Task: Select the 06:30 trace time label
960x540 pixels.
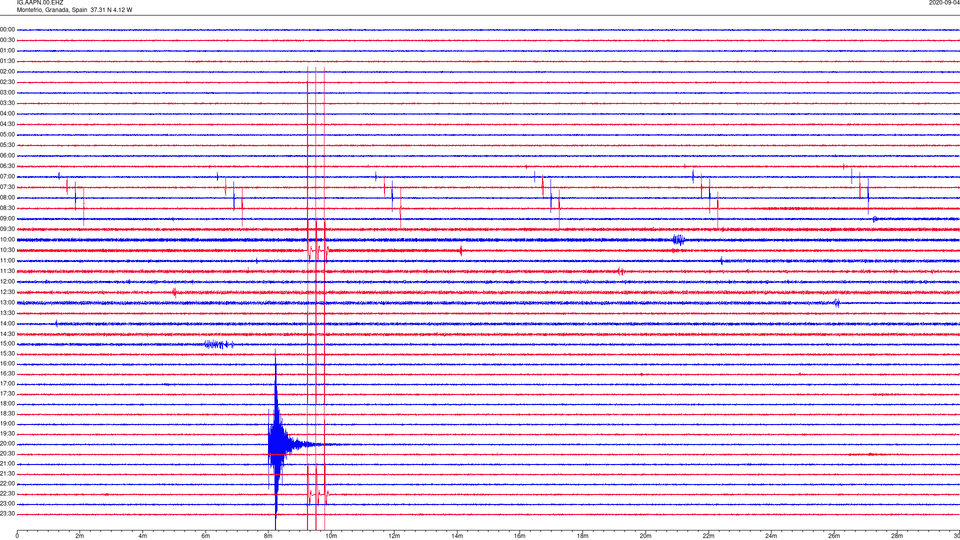Action: point(7,166)
